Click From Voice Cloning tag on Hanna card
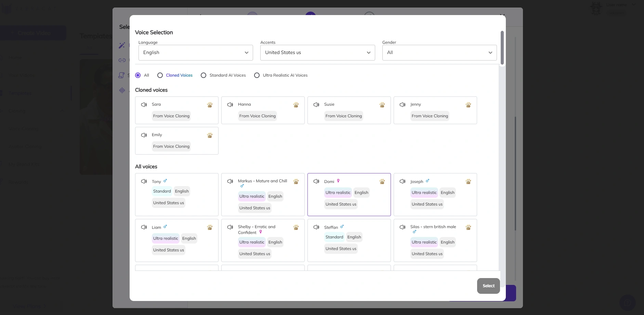This screenshot has height=315, width=644. pos(258,116)
